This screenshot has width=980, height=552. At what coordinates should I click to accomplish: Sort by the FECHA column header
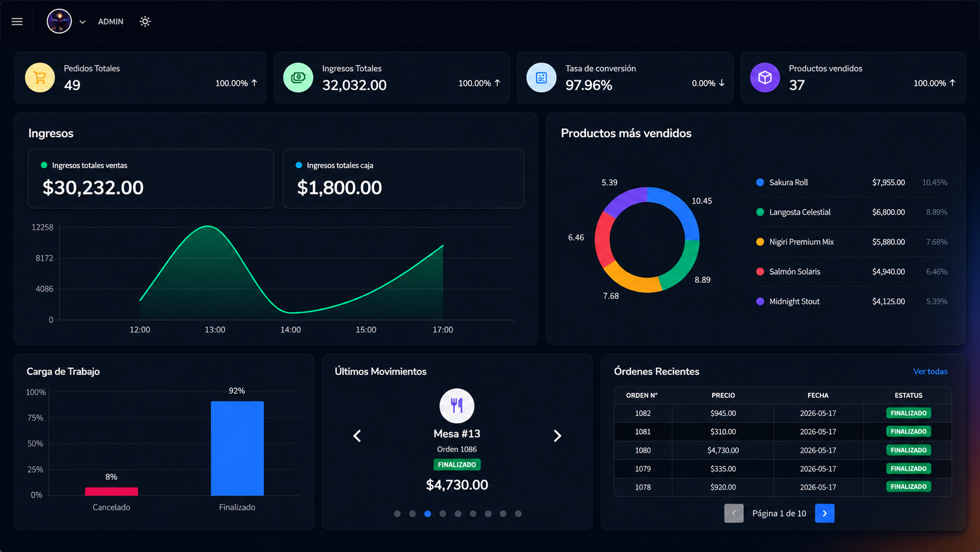(x=818, y=395)
